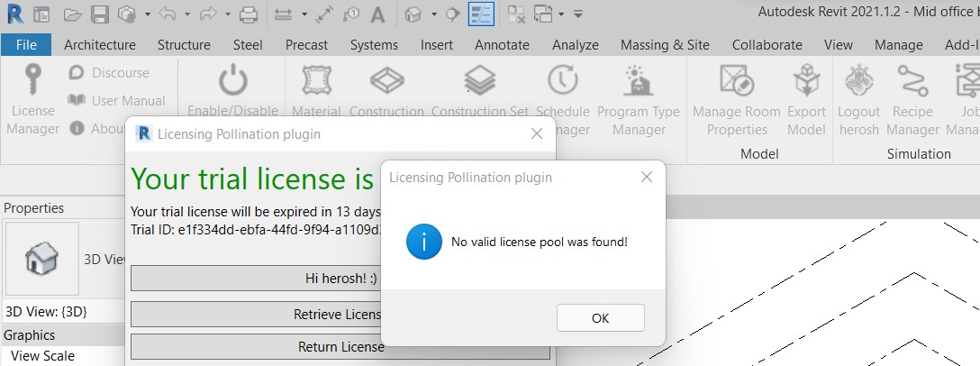The height and width of the screenshot is (366, 980).
Task: Click the Close Inactive Views icon
Action: (516, 14)
